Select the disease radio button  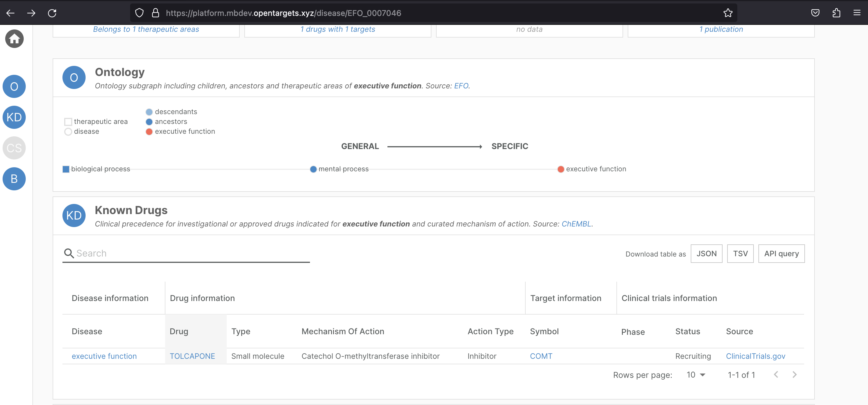[69, 132]
